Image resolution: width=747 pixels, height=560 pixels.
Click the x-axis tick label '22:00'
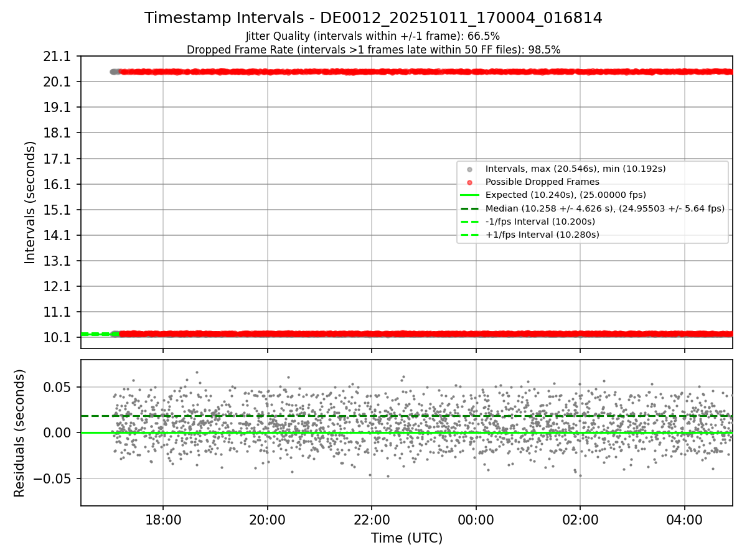pyautogui.click(x=372, y=519)
